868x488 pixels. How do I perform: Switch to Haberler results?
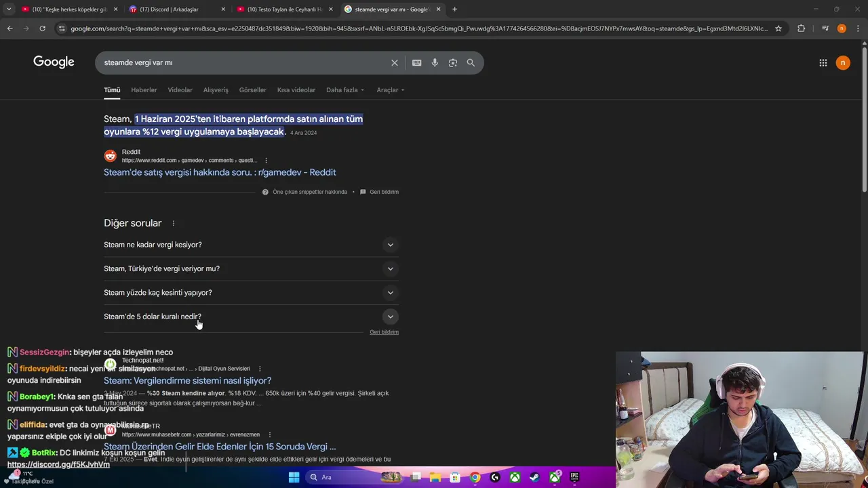pos(144,89)
